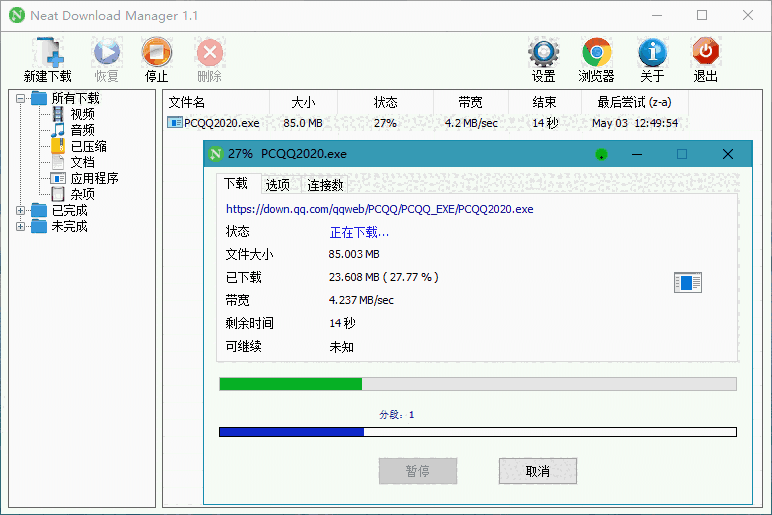This screenshot has width=772, height=515.
Task: Select the 视频 video film icon
Action: [58, 114]
